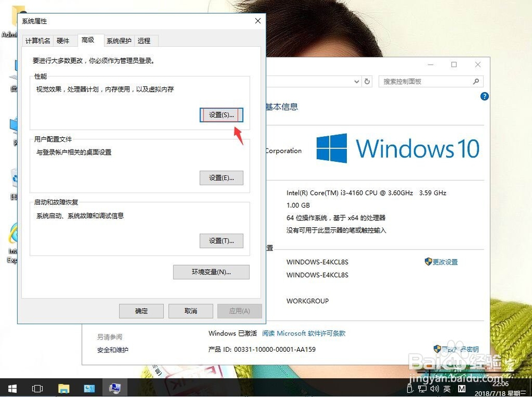This screenshot has height=397, width=532.
Task: Switch to the 系统保护 tab
Action: click(x=118, y=40)
